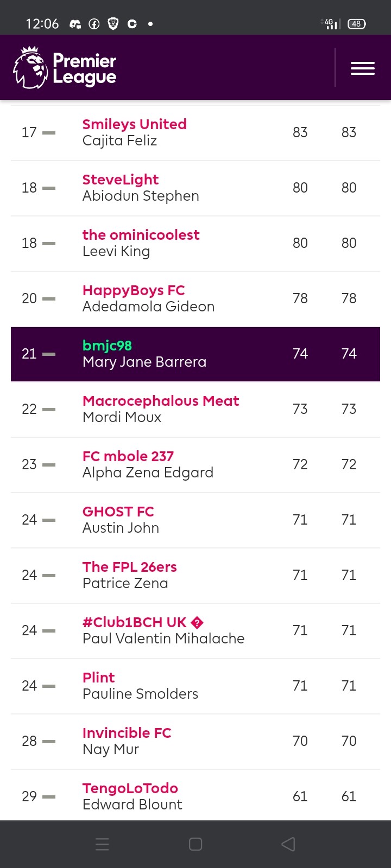
Task: Tap the red diamond icon beside #Club1BCH UK
Action: pos(197,623)
